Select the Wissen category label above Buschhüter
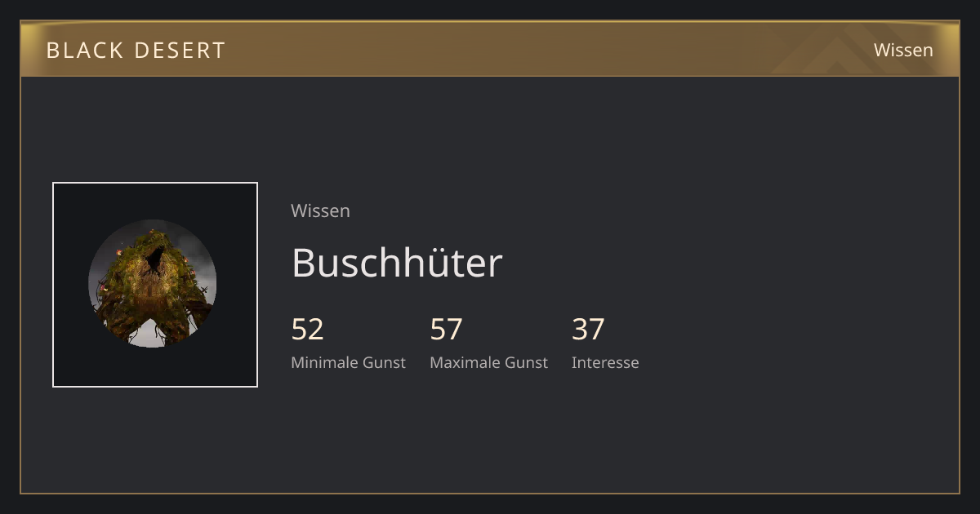 coord(320,210)
